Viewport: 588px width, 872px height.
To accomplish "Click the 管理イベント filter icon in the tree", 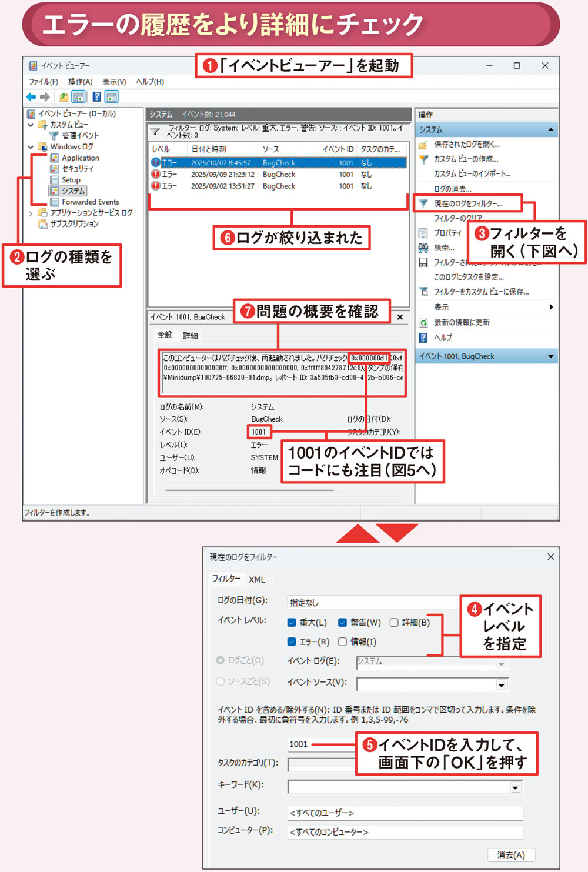I will (54, 135).
